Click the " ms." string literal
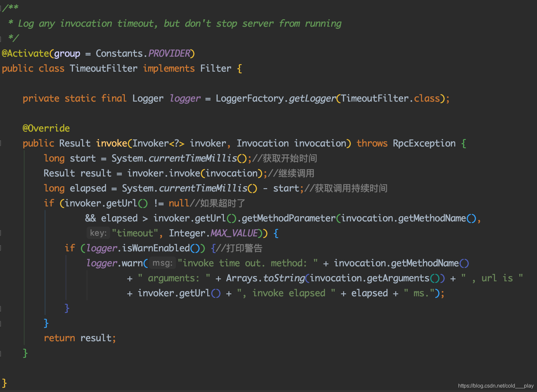Viewport: 537px width, 392px height. (419, 293)
